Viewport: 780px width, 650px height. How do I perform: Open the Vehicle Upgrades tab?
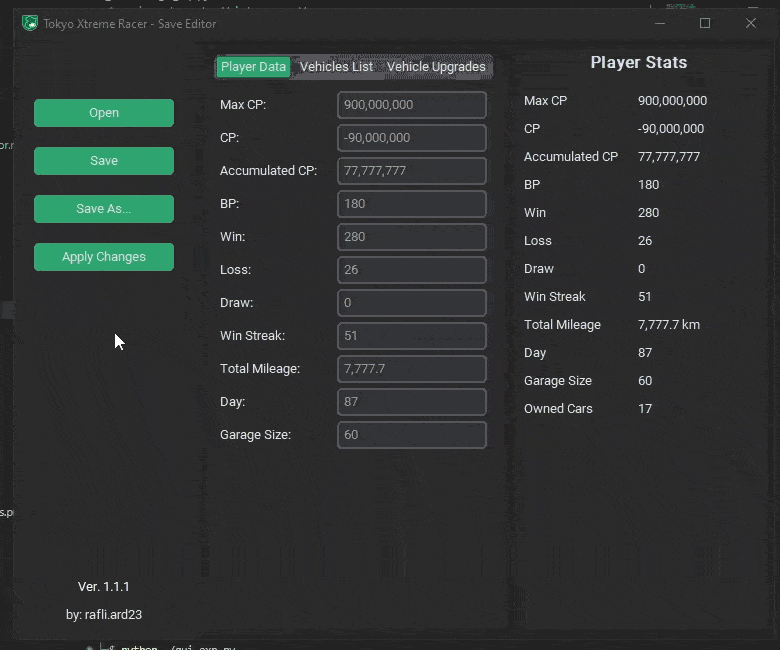[436, 67]
